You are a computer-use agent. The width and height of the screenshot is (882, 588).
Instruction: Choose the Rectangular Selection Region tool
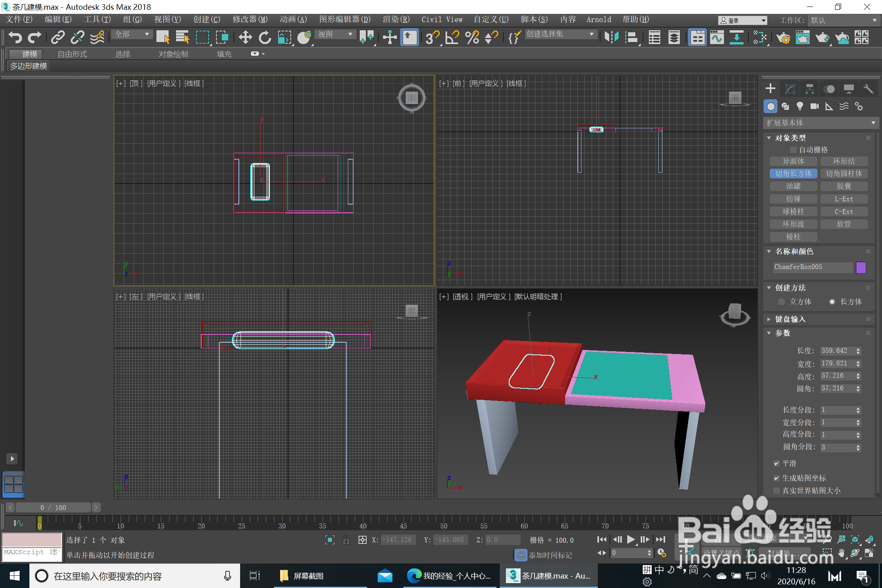(203, 37)
